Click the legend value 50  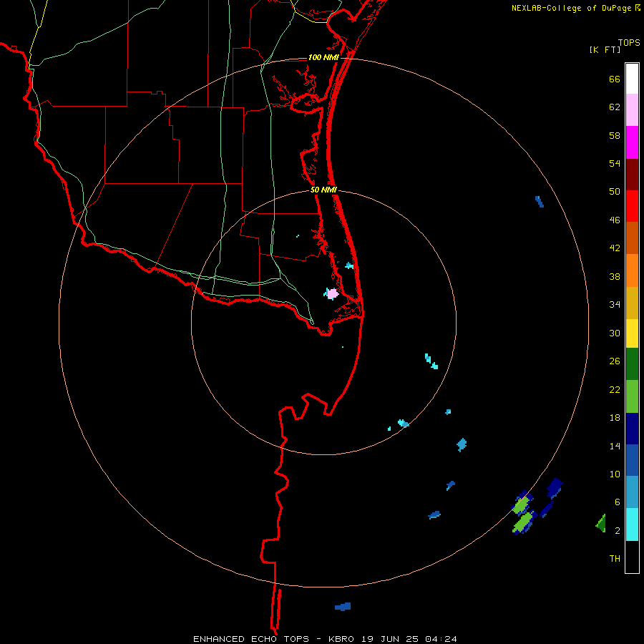pyautogui.click(x=615, y=192)
